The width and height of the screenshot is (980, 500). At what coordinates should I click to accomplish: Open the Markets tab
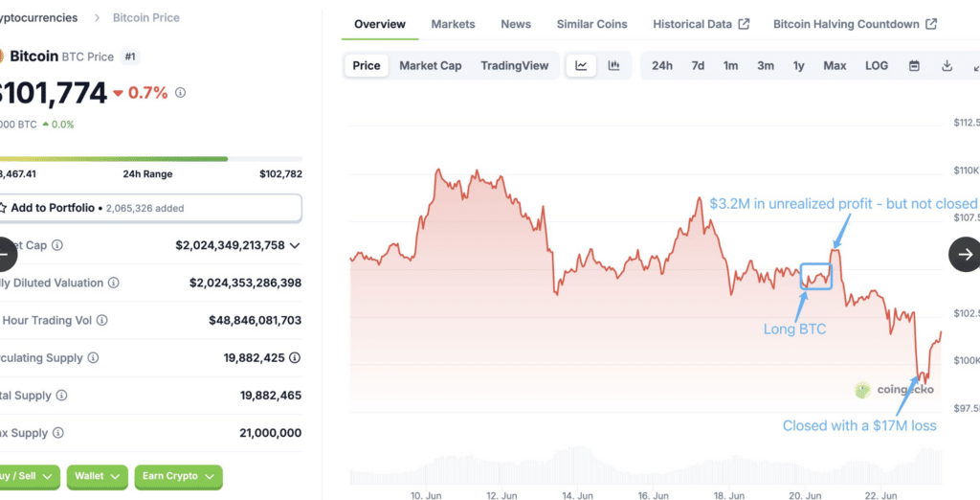(453, 24)
